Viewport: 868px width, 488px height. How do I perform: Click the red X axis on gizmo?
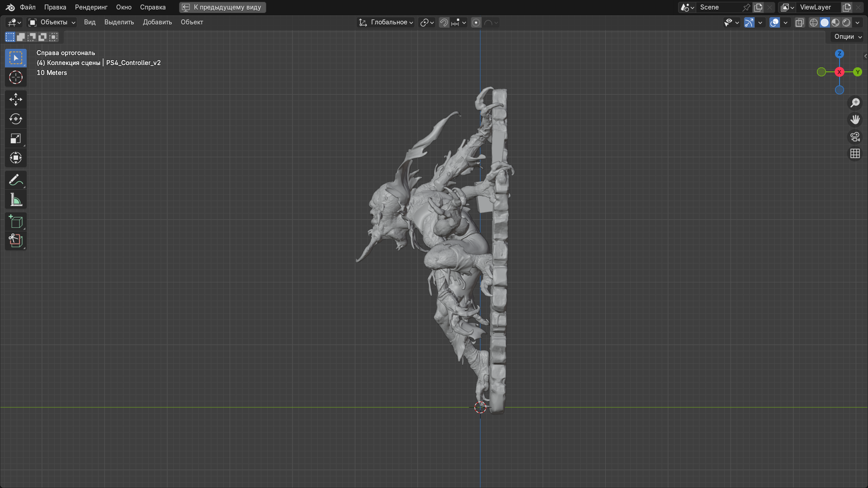pos(840,72)
